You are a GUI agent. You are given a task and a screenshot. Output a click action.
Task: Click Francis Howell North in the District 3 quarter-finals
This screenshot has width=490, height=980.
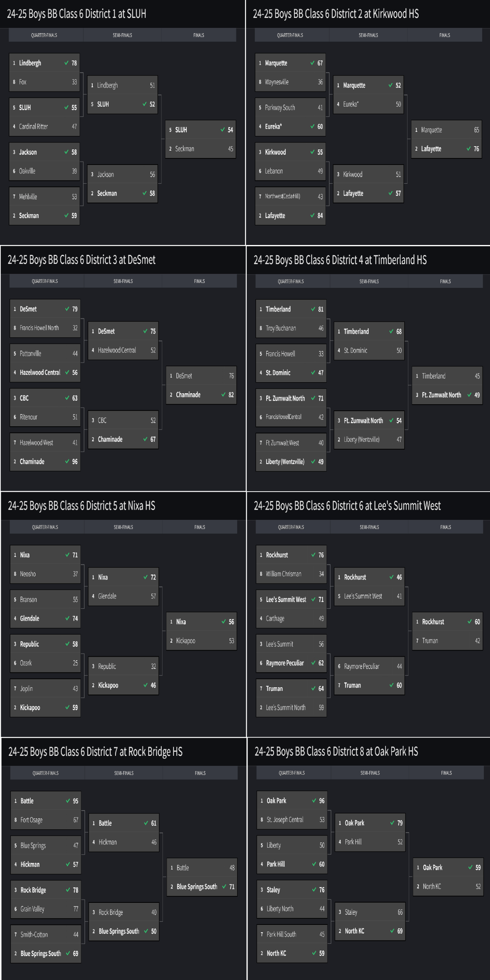(x=39, y=328)
